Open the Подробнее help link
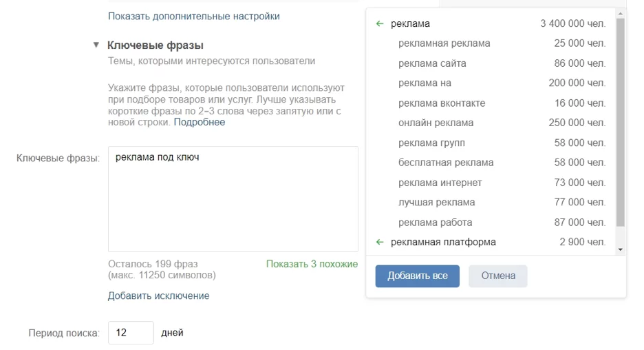 (200, 122)
